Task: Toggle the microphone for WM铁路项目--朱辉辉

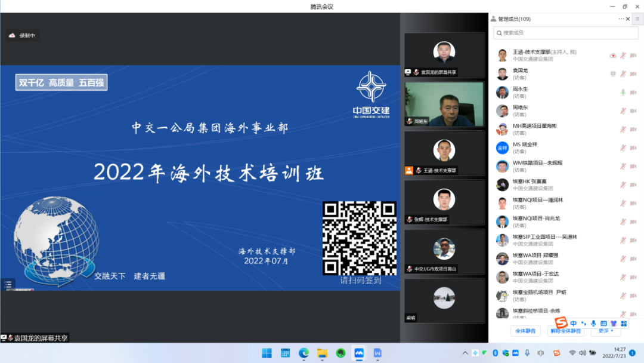Action: point(623,167)
